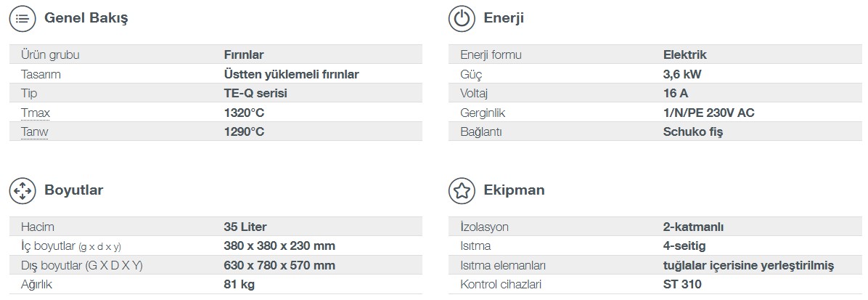Click the star icon next to Ekipman
868x300 pixels.
click(462, 190)
